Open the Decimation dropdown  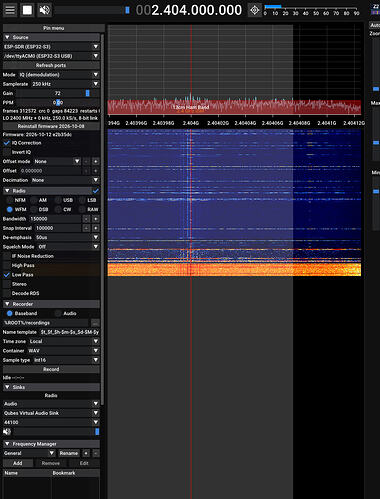65,180
